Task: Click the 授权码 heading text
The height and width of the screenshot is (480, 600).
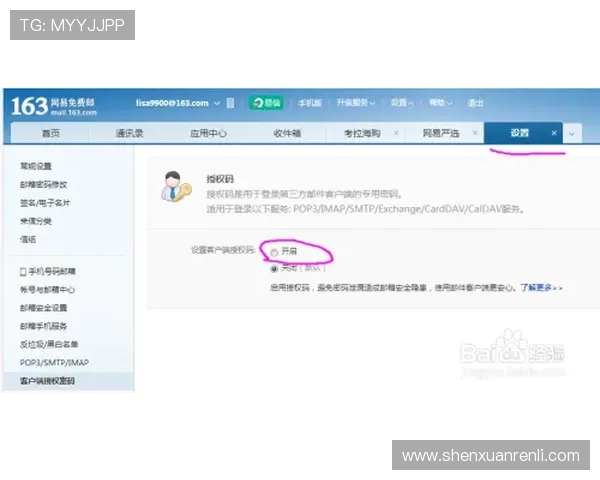Action: [220, 179]
